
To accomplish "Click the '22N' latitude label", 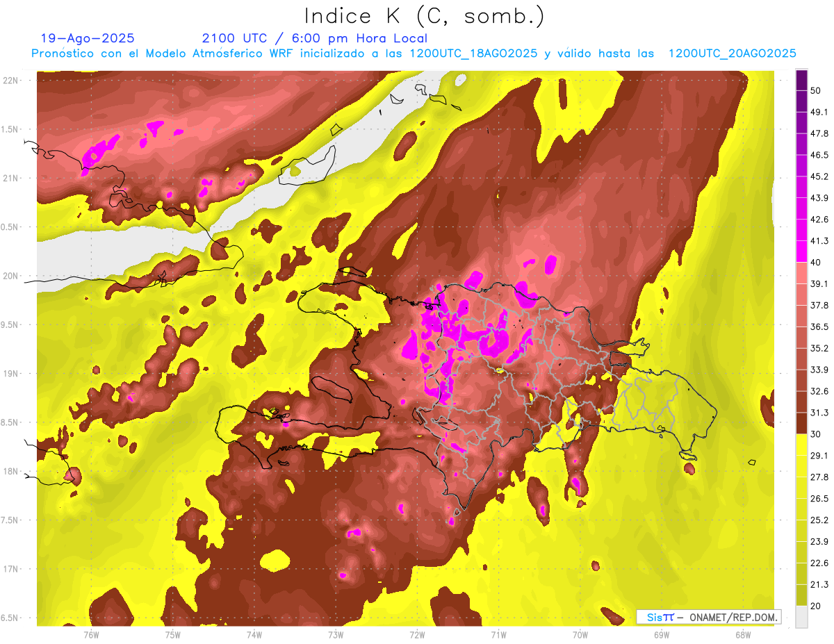I will (x=12, y=80).
